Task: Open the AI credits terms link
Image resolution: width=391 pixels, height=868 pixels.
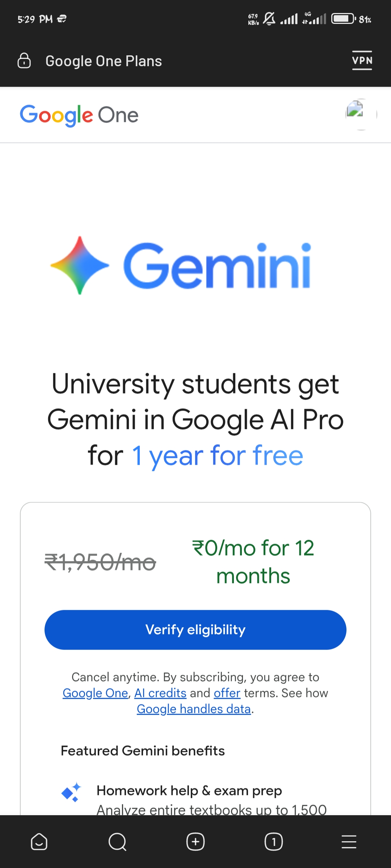Action: click(x=160, y=693)
